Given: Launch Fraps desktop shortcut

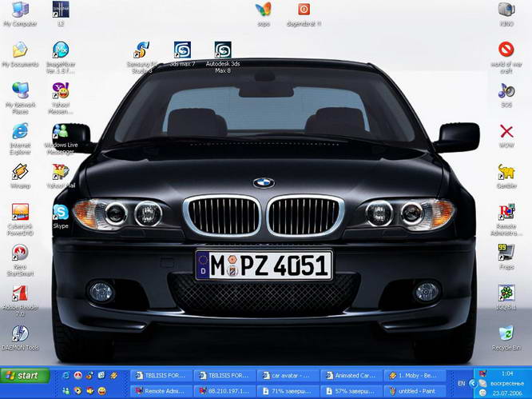Looking at the screenshot, I should pyautogui.click(x=506, y=257).
